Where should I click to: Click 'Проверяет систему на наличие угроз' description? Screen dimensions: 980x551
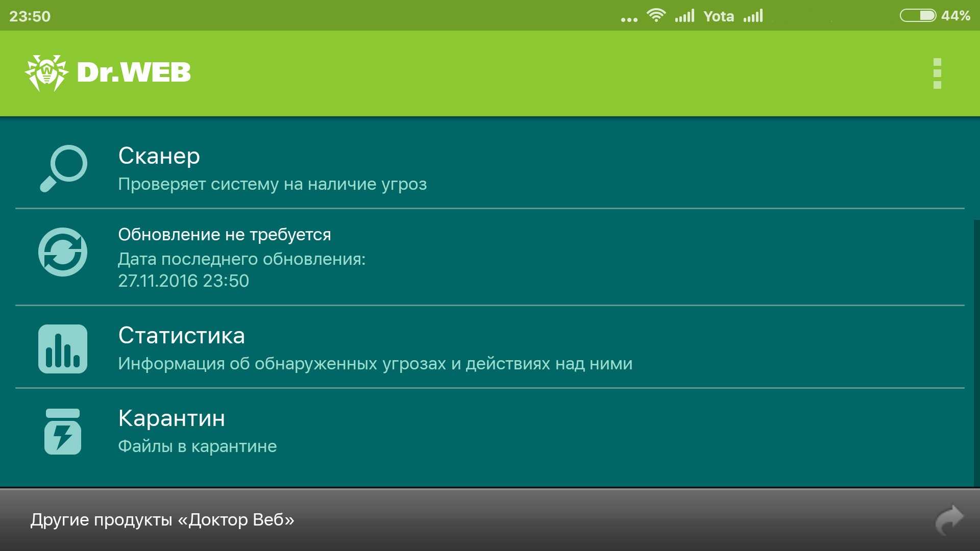point(272,184)
